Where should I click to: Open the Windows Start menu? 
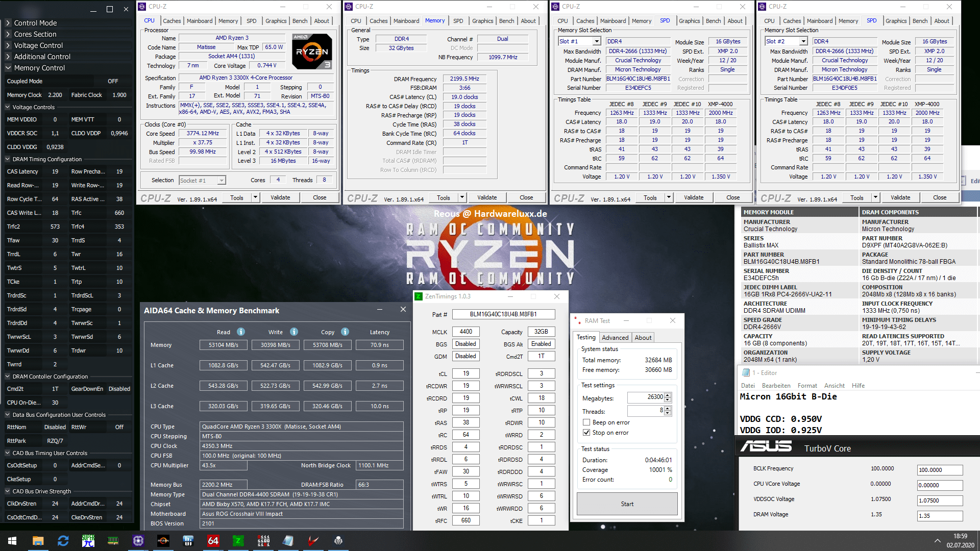(12, 541)
